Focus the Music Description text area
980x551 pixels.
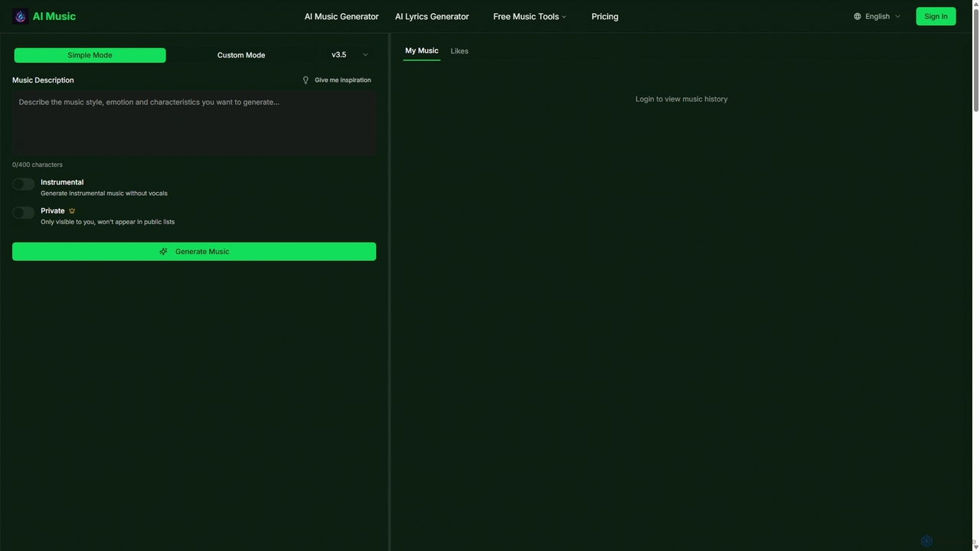pyautogui.click(x=194, y=123)
